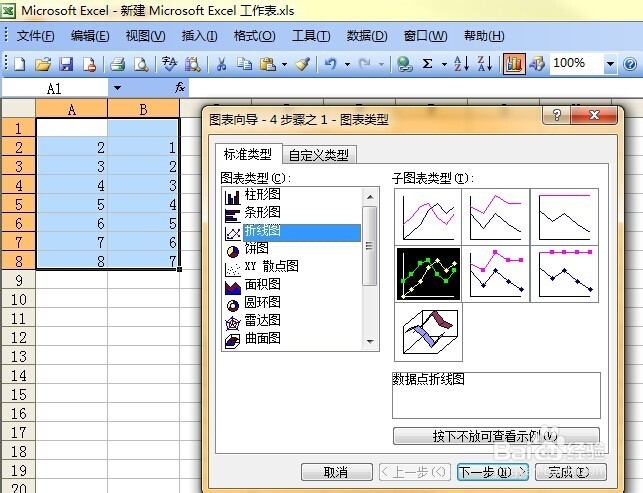Click the Permission document icon in toolbar
The height and width of the screenshot is (493, 643).
coord(89,64)
